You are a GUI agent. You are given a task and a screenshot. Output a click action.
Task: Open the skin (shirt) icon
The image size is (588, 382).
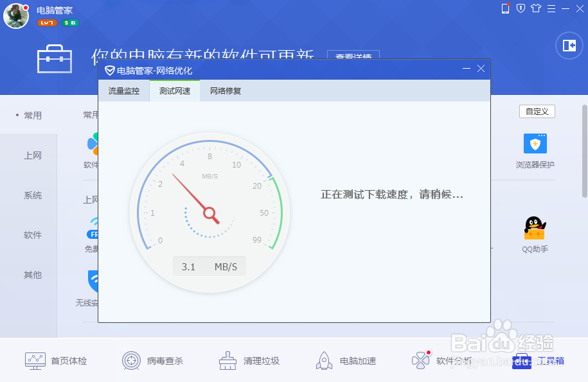pyautogui.click(x=536, y=8)
